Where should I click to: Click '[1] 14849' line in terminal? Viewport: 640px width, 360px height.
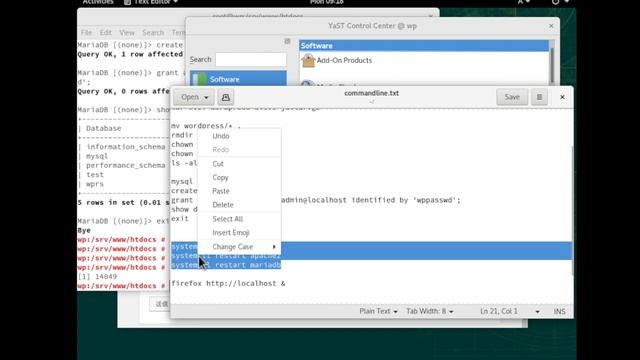pos(98,277)
